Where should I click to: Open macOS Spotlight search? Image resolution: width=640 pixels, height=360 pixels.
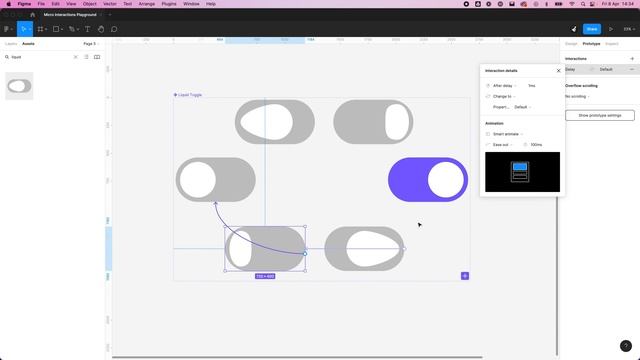[582, 4]
